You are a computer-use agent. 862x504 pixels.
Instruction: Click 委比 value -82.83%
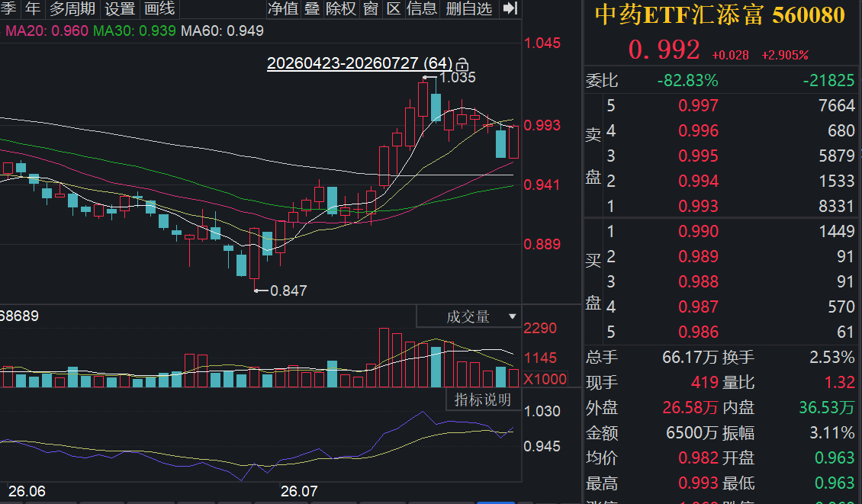[688, 81]
